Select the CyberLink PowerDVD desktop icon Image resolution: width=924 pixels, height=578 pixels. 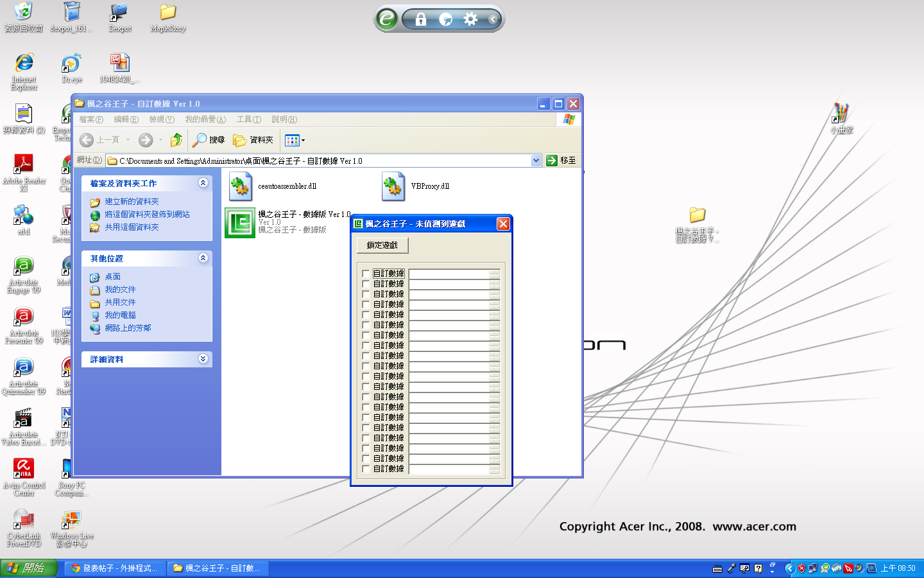coord(24,528)
